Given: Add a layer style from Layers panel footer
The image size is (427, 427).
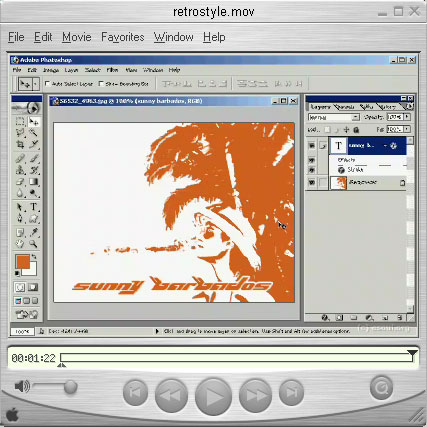Looking at the screenshot, I should 325,318.
